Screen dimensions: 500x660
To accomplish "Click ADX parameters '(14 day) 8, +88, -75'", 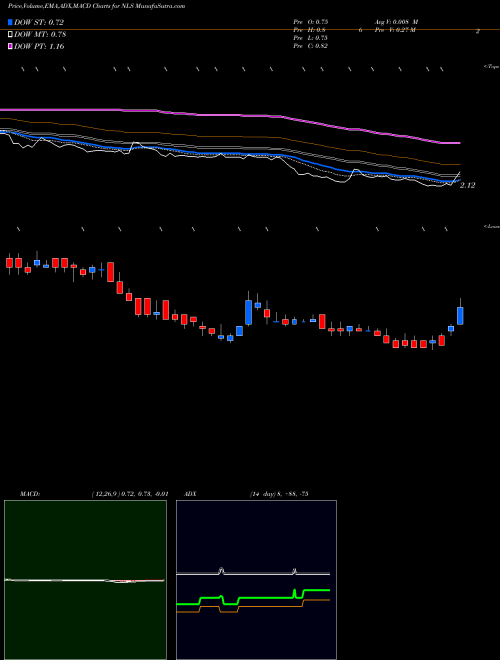I will (279, 493).
